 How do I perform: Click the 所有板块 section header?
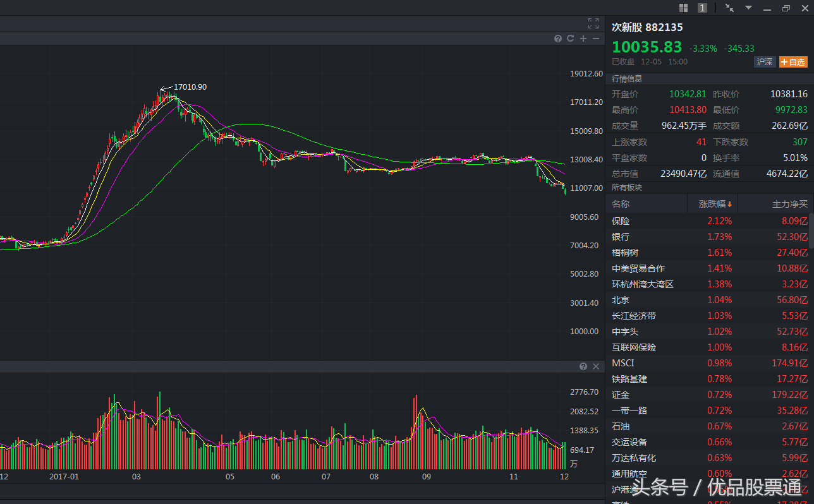pos(627,188)
